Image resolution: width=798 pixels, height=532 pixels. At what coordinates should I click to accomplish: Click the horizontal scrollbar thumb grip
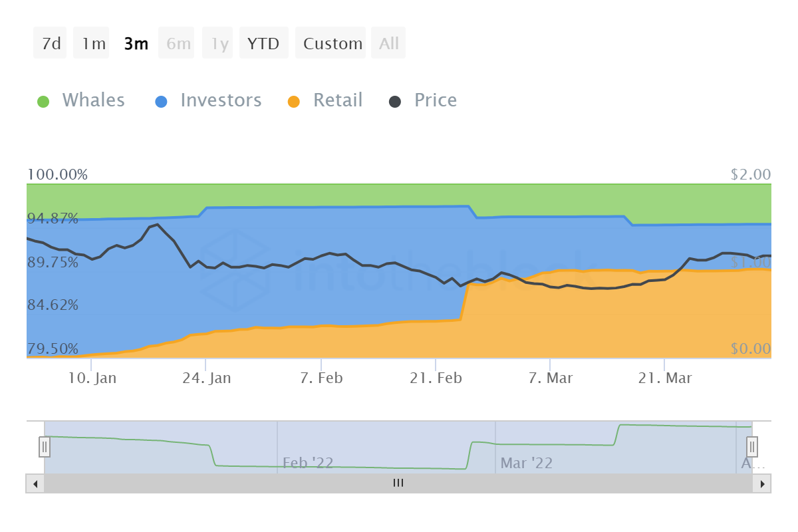tap(398, 483)
